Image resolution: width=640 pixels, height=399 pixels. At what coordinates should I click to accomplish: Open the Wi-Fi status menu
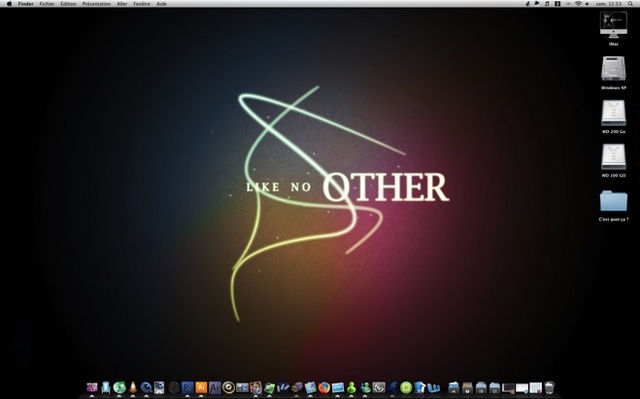578,4
